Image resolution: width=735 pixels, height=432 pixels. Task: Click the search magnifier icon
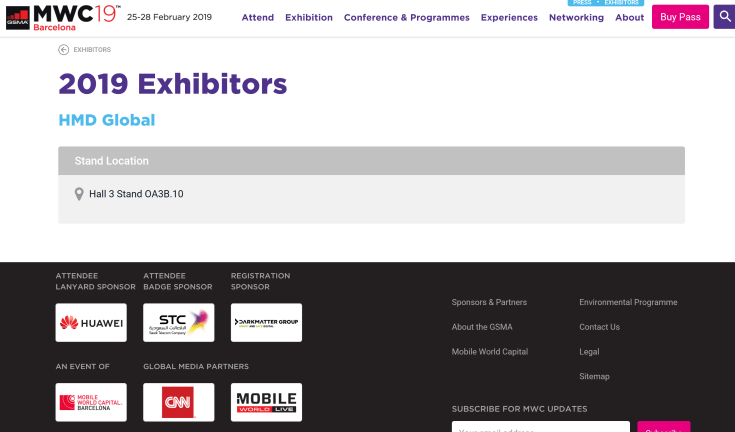(x=724, y=17)
